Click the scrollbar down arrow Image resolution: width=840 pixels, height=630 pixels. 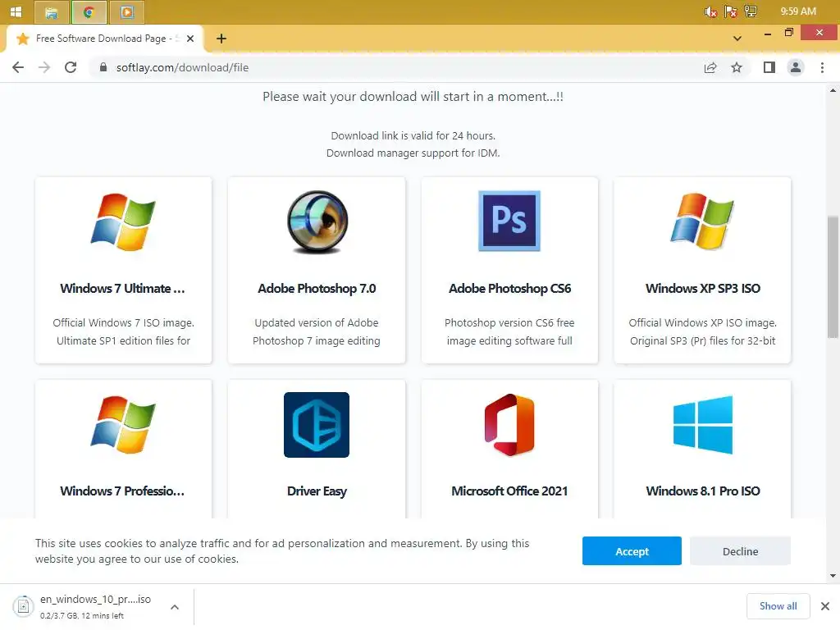click(x=833, y=576)
